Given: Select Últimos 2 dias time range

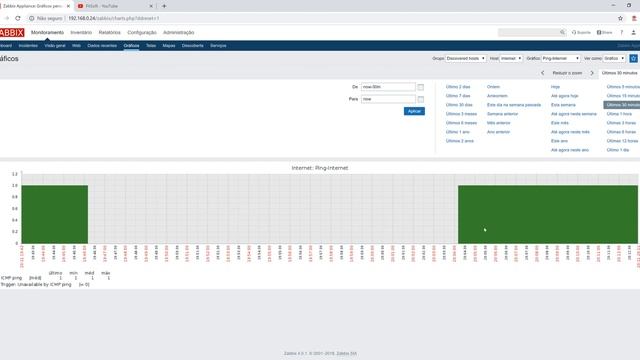Looking at the screenshot, I should point(458,87).
